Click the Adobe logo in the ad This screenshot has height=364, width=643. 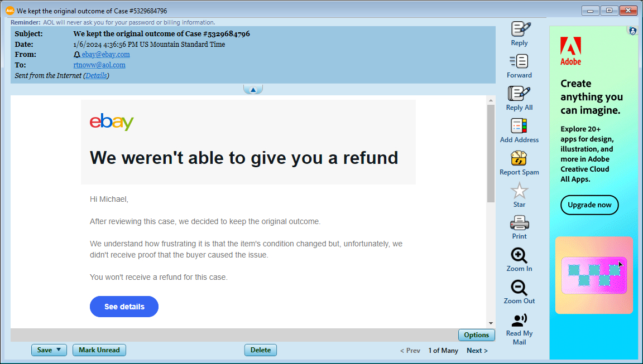(x=571, y=51)
